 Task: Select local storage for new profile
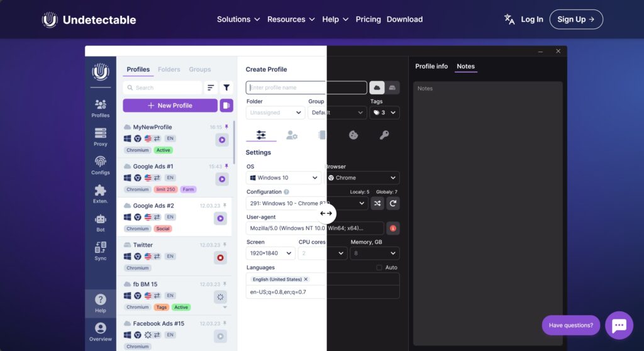(x=392, y=87)
